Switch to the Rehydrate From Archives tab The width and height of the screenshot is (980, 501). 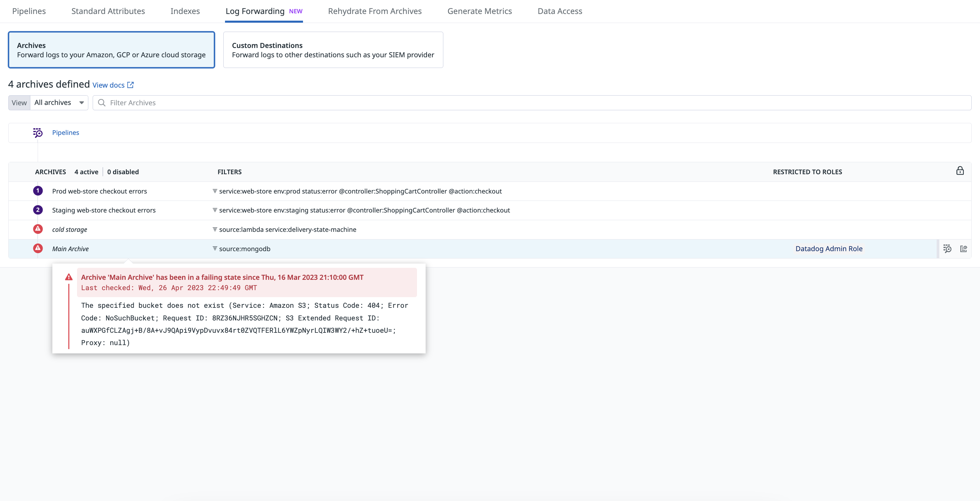click(x=374, y=11)
